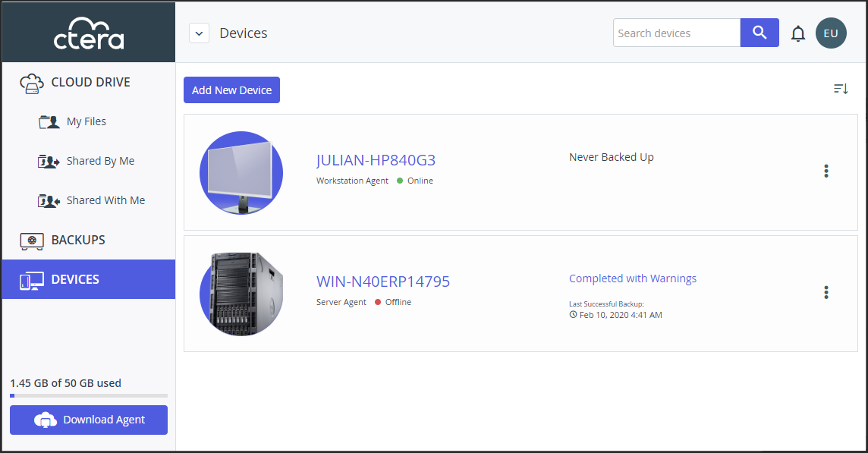The image size is (868, 453).
Task: Open Completed with Warnings backup status
Action: point(633,278)
